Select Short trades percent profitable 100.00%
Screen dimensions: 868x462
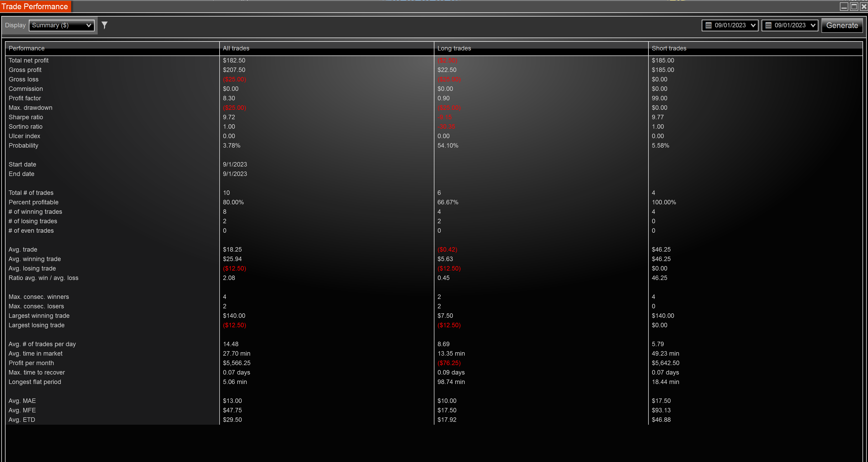(x=664, y=202)
